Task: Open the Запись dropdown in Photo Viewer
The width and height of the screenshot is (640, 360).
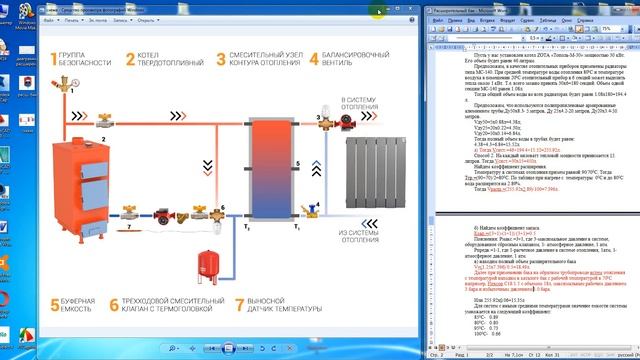Action: point(122,20)
